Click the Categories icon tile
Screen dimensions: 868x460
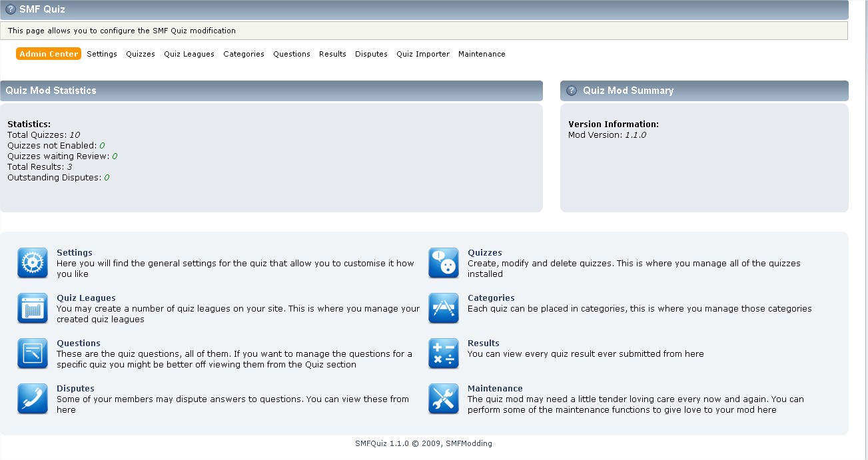[444, 308]
